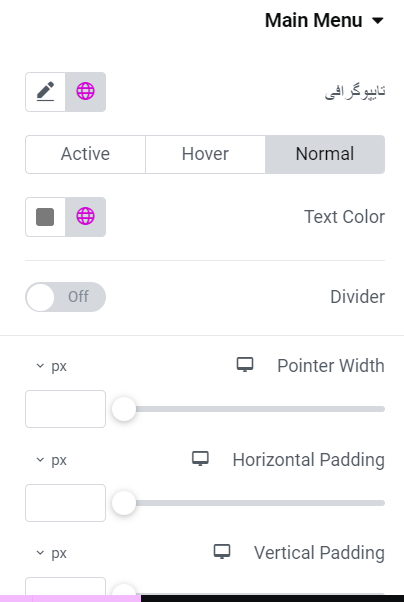This screenshot has width=404, height=602.
Task: Collapse the Main Menu section arrow
Action: (x=378, y=20)
